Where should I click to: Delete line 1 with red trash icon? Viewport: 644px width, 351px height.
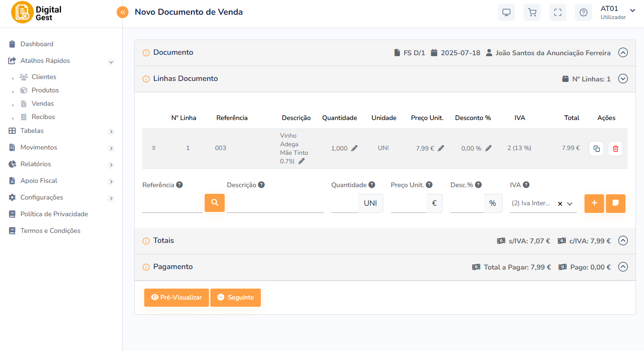(615, 149)
